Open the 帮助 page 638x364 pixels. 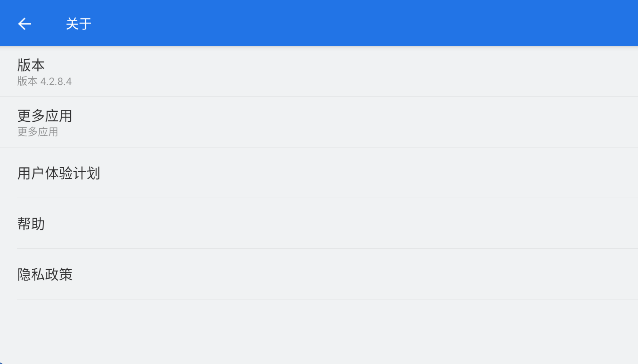(x=319, y=223)
